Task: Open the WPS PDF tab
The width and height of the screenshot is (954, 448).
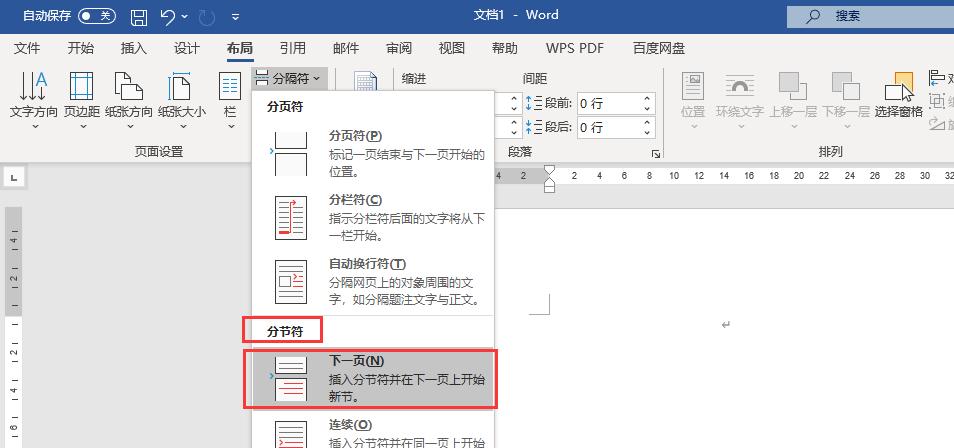Action: coord(574,48)
